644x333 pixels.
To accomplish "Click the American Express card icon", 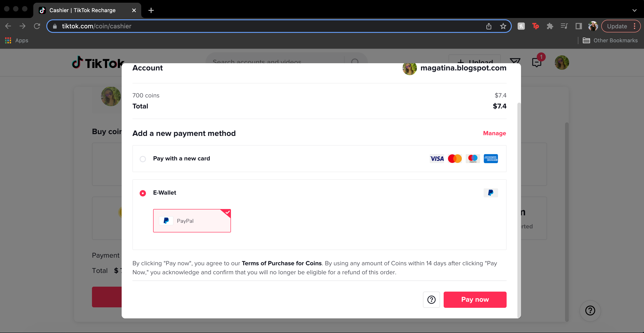I will [490, 158].
